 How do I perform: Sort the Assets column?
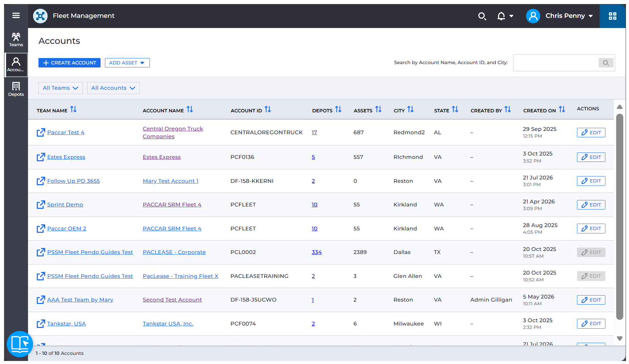[378, 109]
